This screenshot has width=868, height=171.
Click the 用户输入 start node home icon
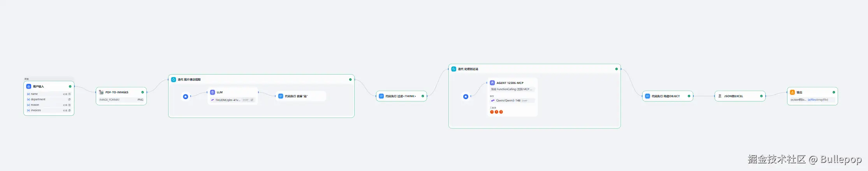point(29,86)
